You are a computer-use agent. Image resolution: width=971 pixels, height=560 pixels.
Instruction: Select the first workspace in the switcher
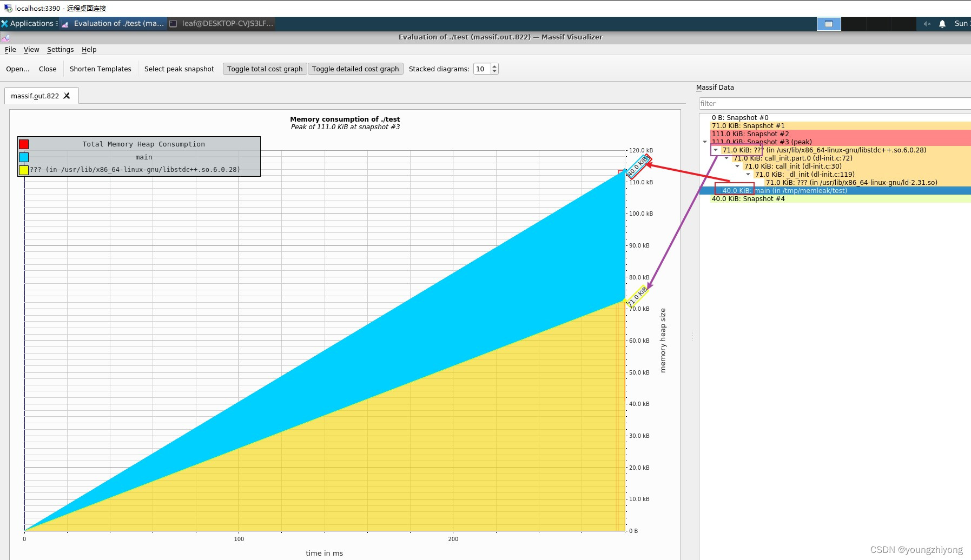point(829,24)
